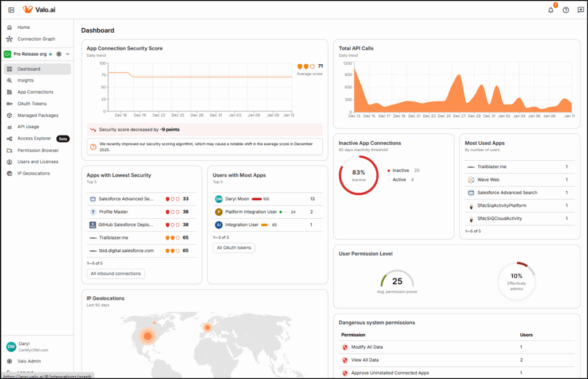The image size is (588, 379).
Task: Click the help question mark icon
Action: pos(566,10)
